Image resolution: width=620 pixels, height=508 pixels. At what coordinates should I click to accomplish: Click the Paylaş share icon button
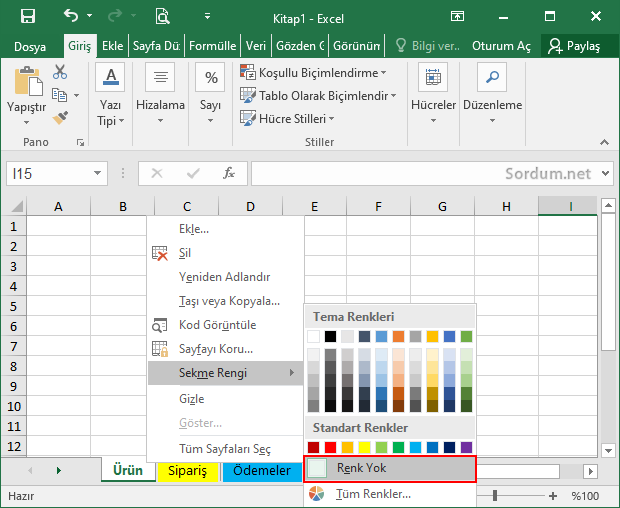coord(574,46)
